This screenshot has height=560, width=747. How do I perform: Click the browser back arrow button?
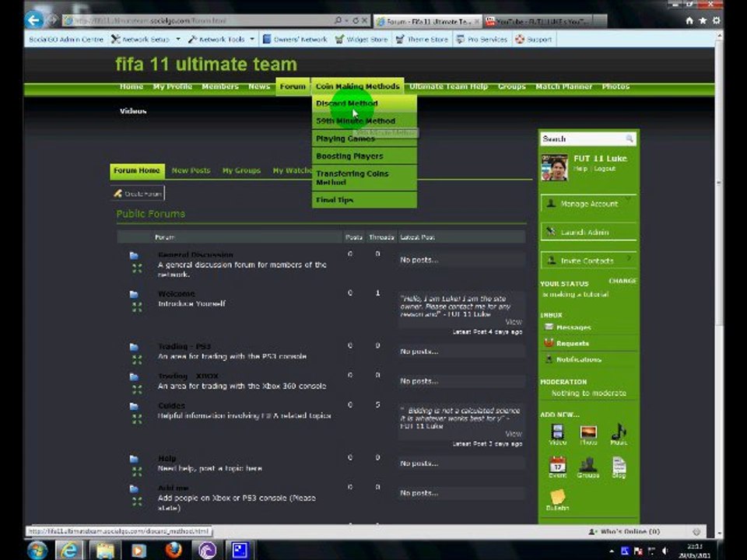coord(34,20)
